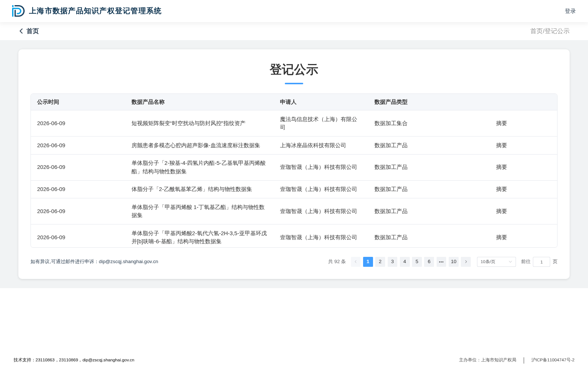
Task: Click the 数据产品名称 column header
Action: [x=148, y=102]
